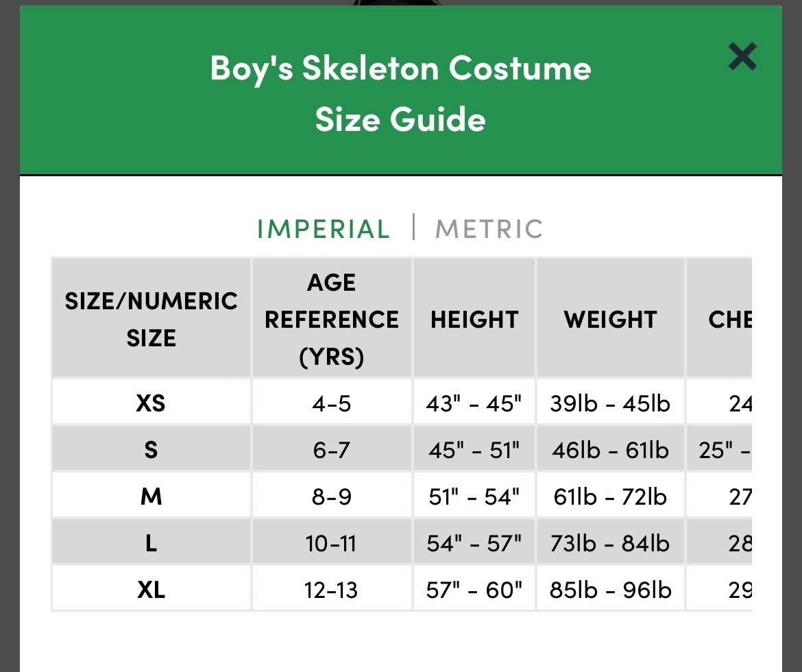Click the Age Reference column header
This screenshot has height=672, width=802.
point(332,319)
